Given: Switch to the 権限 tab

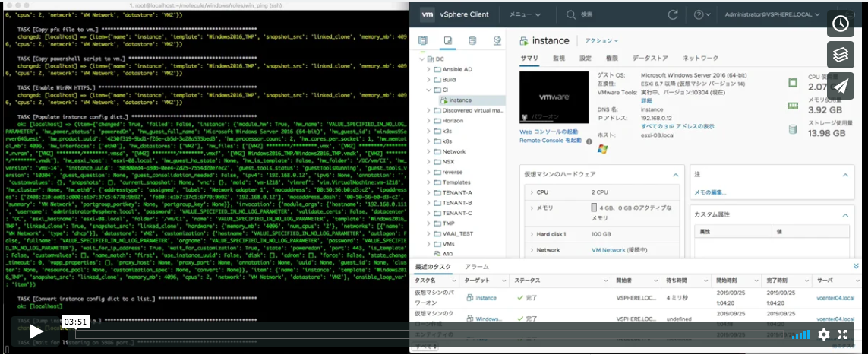Looking at the screenshot, I should pos(611,58).
